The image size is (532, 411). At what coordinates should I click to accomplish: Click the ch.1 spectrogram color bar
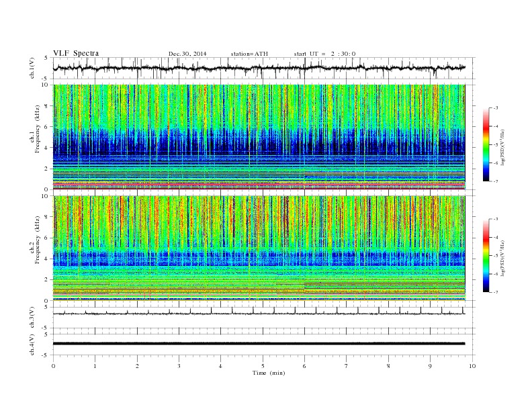click(x=486, y=144)
